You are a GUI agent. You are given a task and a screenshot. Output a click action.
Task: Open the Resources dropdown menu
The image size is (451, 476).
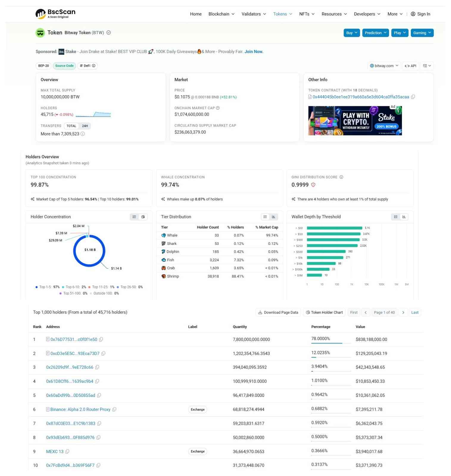pyautogui.click(x=334, y=14)
